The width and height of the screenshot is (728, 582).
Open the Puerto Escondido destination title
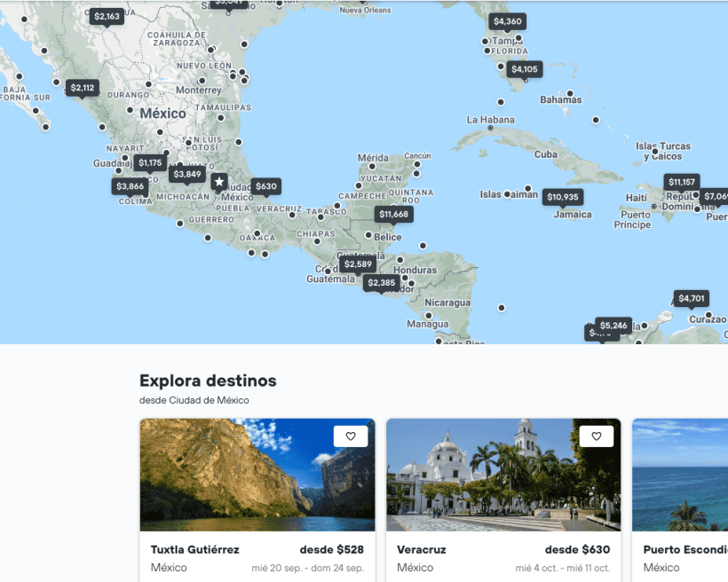684,549
